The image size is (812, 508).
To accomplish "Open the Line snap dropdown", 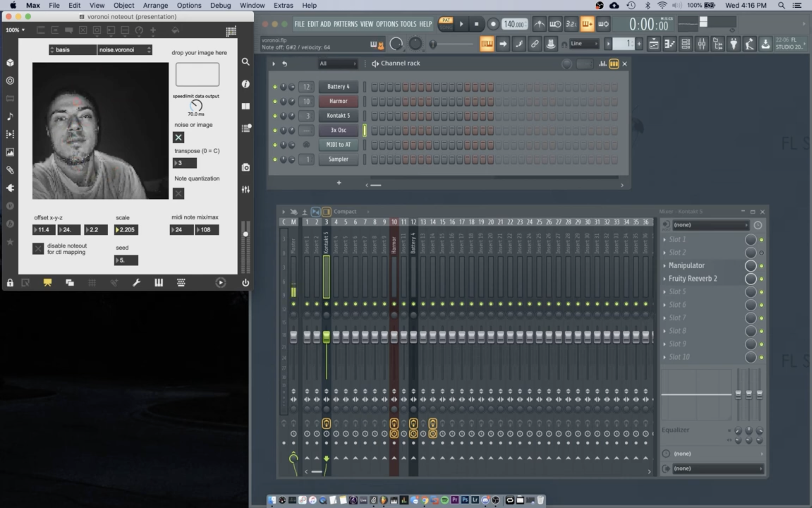I will tap(584, 44).
